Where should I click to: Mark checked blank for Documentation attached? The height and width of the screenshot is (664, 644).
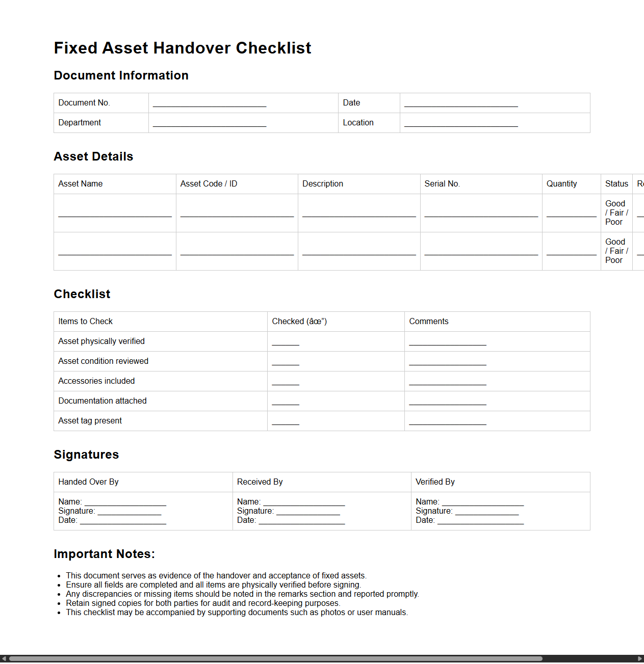click(x=285, y=401)
